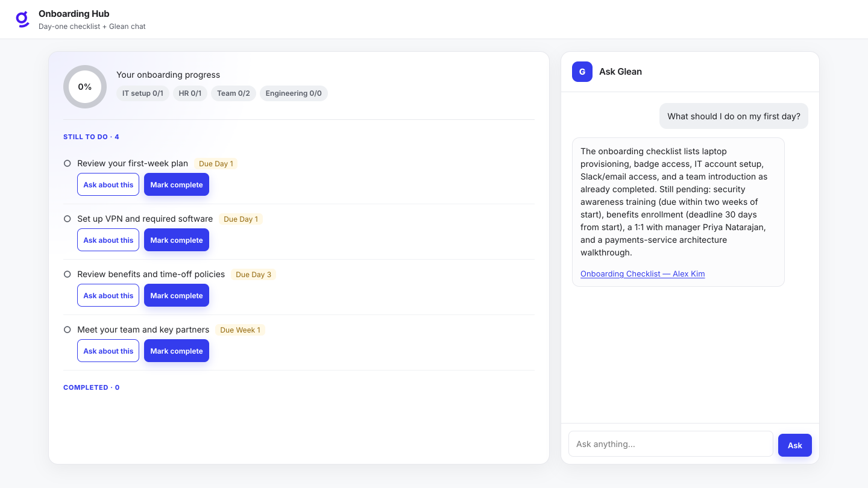Ask about Meet your team task
Screen dimensions: 868x488
108,351
